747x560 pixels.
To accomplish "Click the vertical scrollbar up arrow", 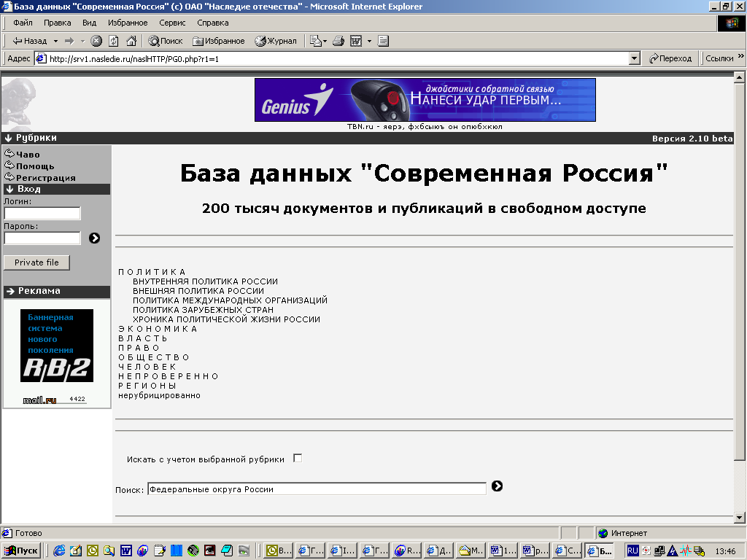I will [x=740, y=77].
